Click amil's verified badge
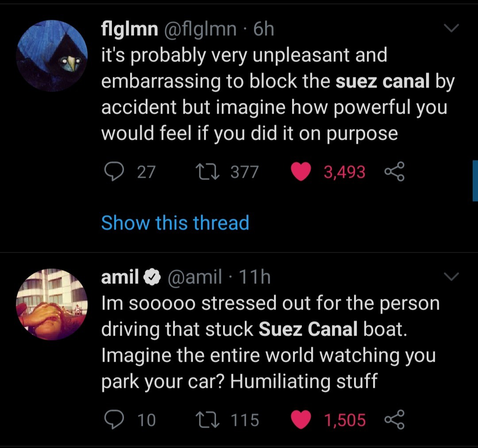478x448 pixels. click(x=152, y=277)
